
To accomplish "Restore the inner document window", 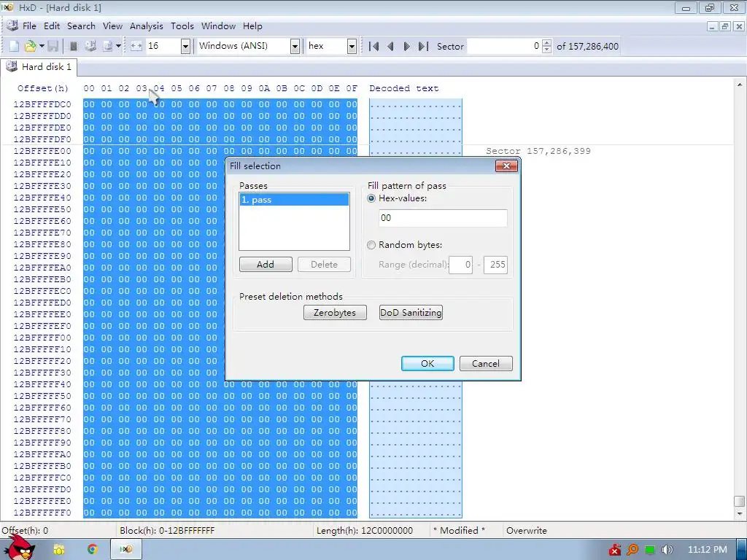I will pyautogui.click(x=724, y=27).
